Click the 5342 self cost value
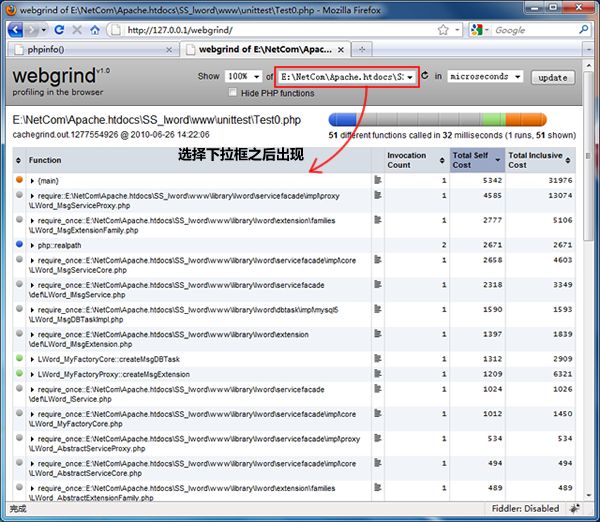Screen dimensions: 600x522 [492, 180]
